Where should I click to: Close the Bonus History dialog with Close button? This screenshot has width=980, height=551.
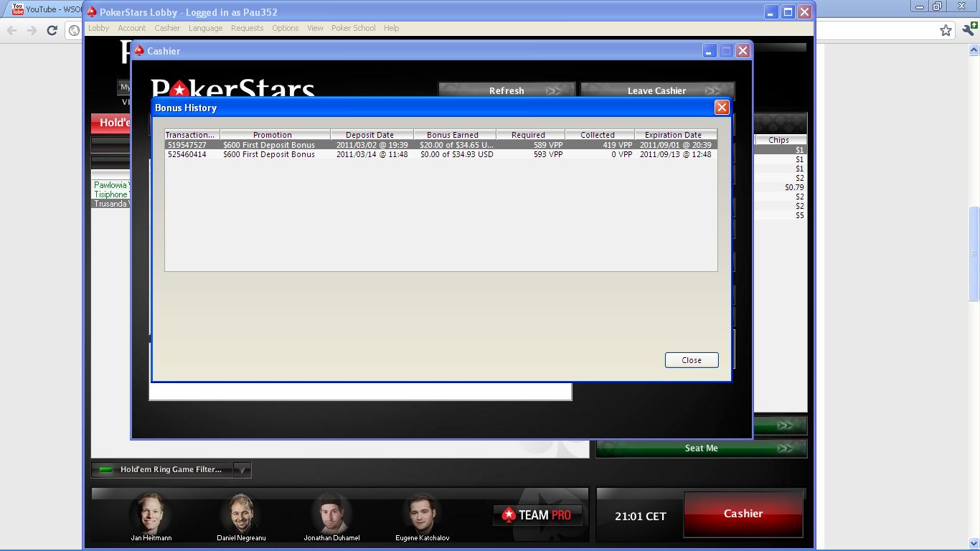[692, 360]
